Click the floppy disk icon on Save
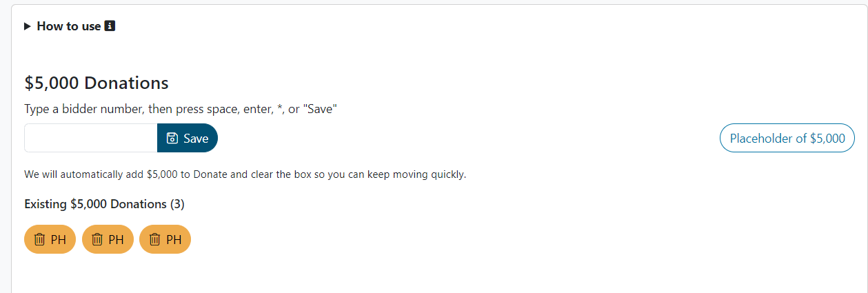The image size is (868, 293). (x=172, y=138)
